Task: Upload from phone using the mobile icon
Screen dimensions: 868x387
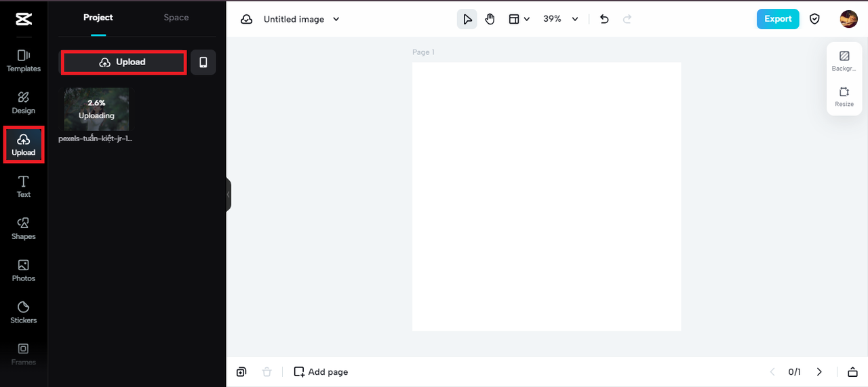Action: pyautogui.click(x=203, y=62)
